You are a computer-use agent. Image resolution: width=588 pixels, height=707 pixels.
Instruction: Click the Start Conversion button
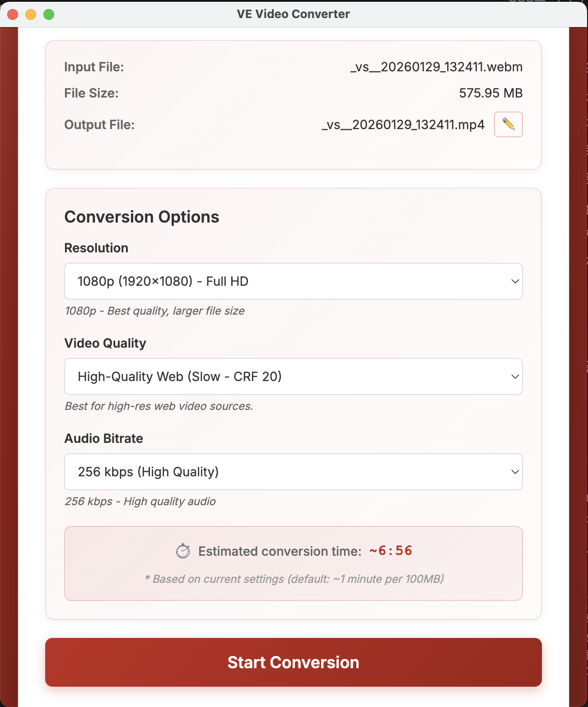point(294,662)
